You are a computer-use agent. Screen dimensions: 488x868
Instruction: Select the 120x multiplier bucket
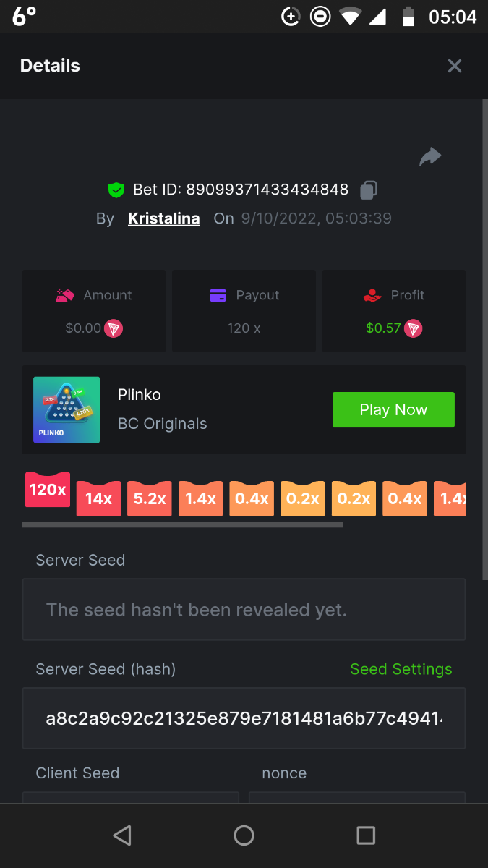tap(47, 491)
